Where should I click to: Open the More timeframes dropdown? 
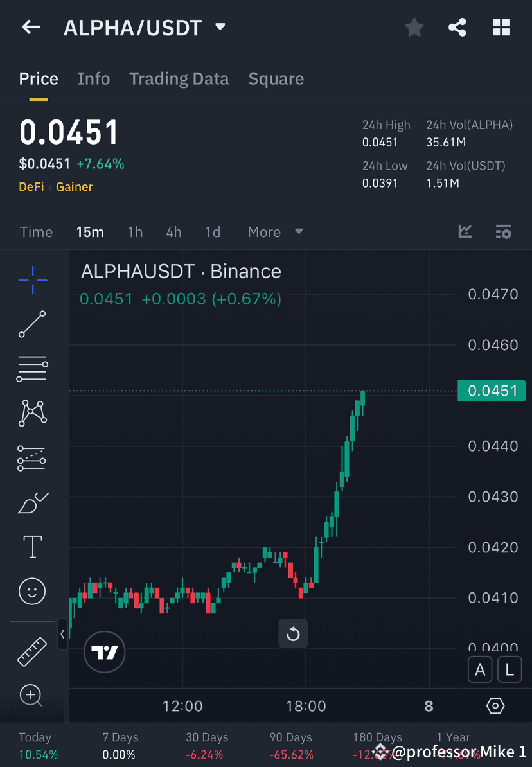click(274, 232)
